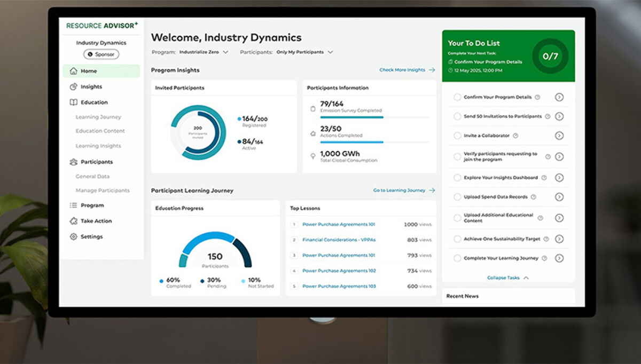Check the Confirm Your Program Details task

click(x=457, y=97)
